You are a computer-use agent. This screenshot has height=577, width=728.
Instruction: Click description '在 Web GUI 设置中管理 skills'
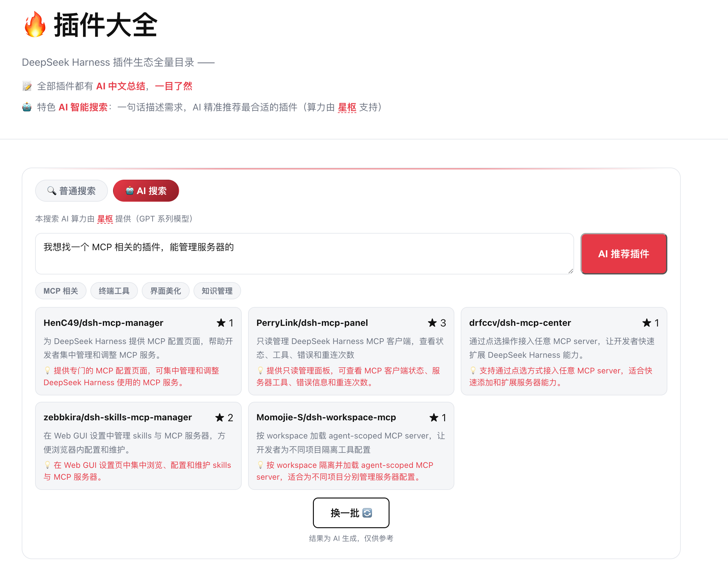[98, 436]
